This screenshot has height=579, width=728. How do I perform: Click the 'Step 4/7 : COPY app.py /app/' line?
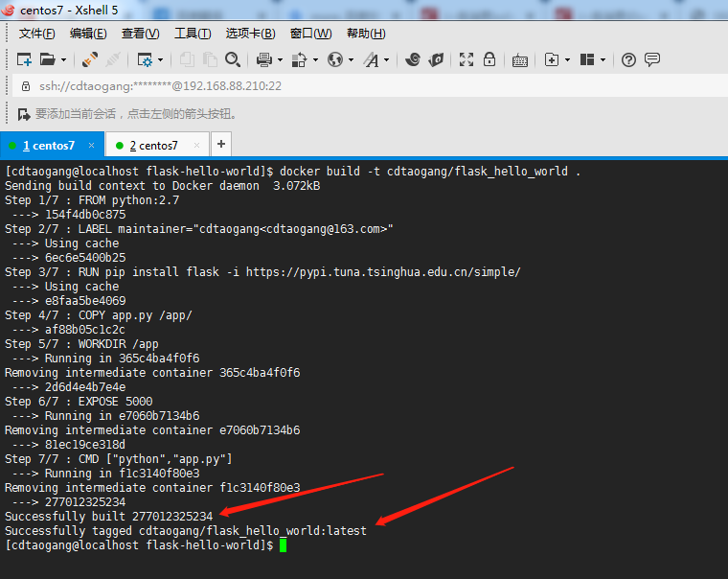(x=99, y=315)
